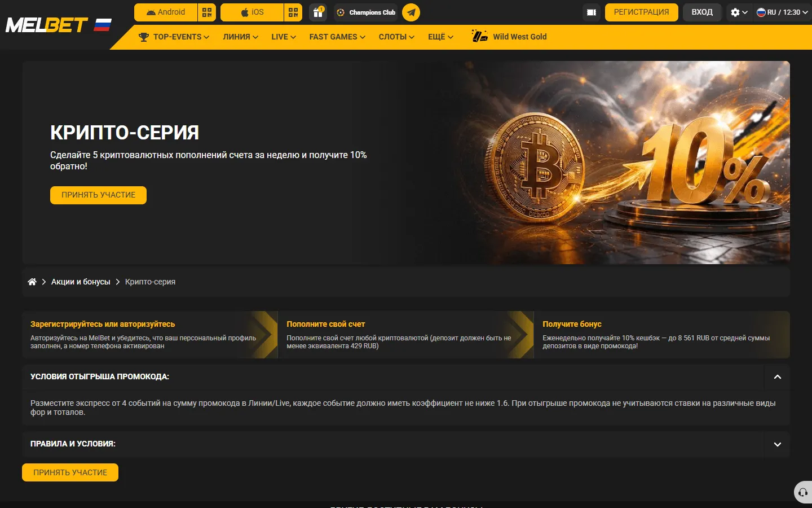This screenshot has width=812, height=508.
Task: Click the Пополните свой счет step heading
Action: pos(326,324)
